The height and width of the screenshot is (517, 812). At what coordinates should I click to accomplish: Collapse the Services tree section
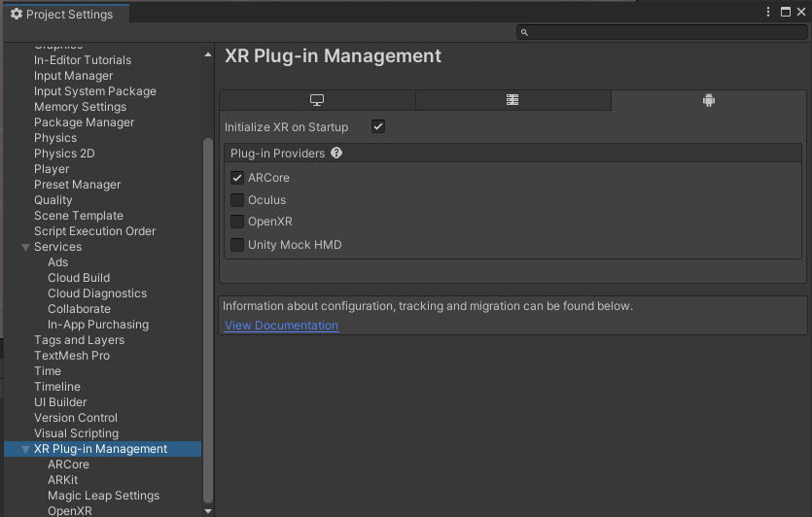point(25,248)
